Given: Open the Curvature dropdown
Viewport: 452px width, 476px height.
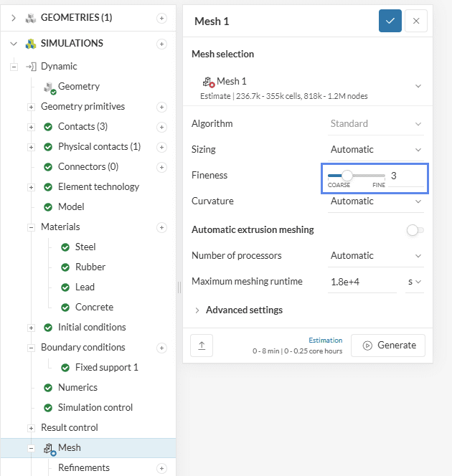Looking at the screenshot, I should (376, 201).
